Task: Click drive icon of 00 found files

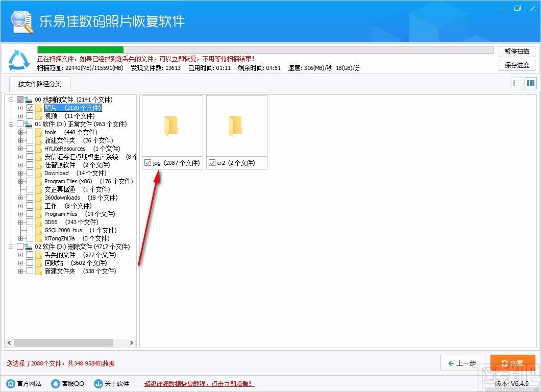Action: [28, 100]
